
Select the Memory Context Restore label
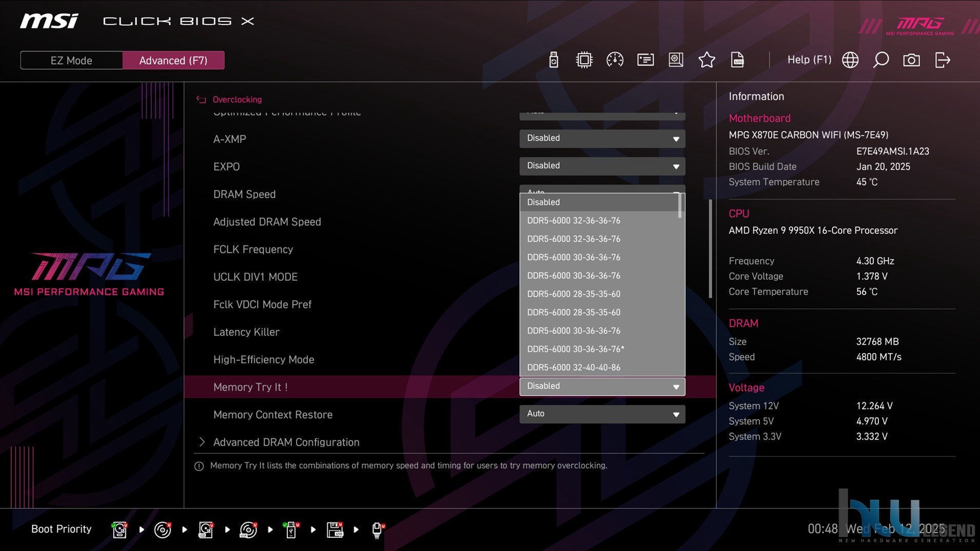coord(272,415)
